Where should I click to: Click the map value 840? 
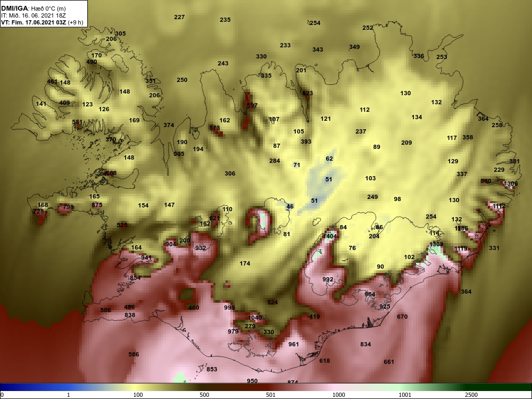click(x=486, y=181)
